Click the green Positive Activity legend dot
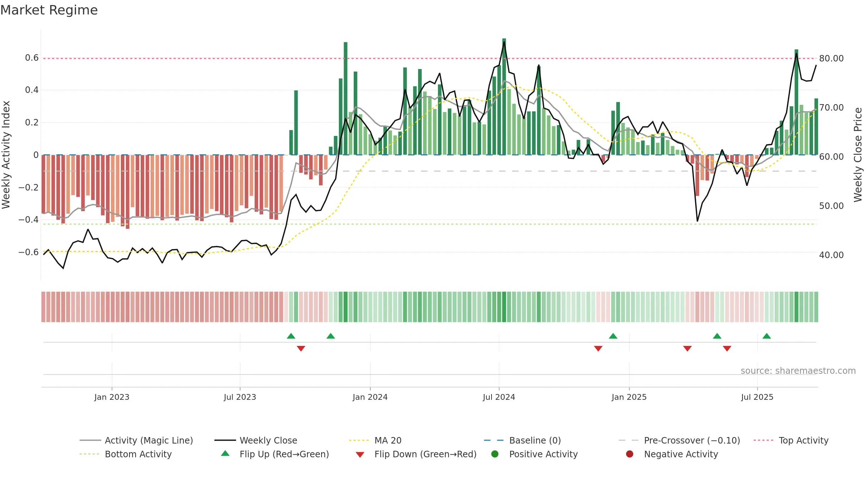The height and width of the screenshot is (488, 868). [495, 454]
